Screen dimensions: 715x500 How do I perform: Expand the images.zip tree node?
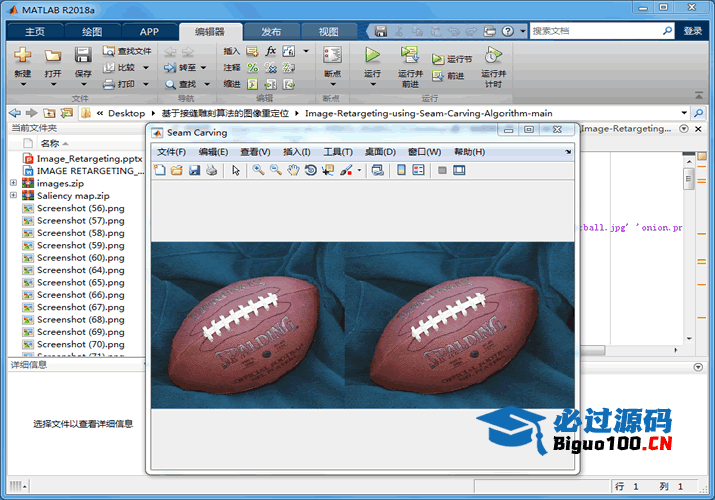[x=13, y=183]
